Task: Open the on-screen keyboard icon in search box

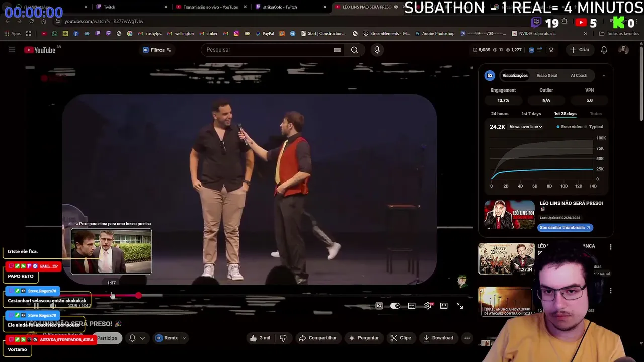Action: pyautogui.click(x=337, y=50)
